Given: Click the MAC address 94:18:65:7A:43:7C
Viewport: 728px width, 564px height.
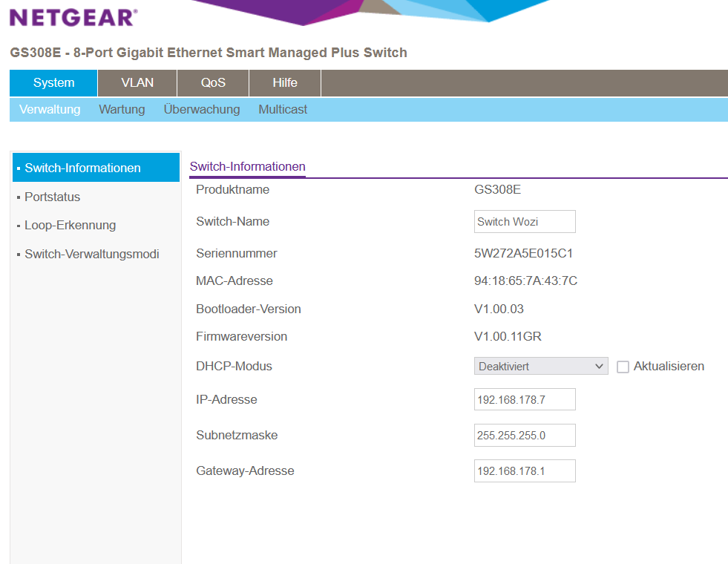Looking at the screenshot, I should (525, 281).
